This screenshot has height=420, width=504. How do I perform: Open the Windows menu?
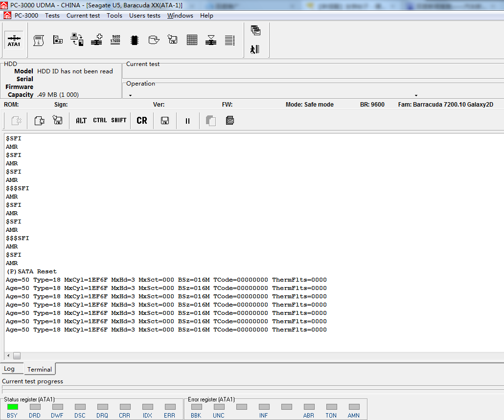click(181, 16)
